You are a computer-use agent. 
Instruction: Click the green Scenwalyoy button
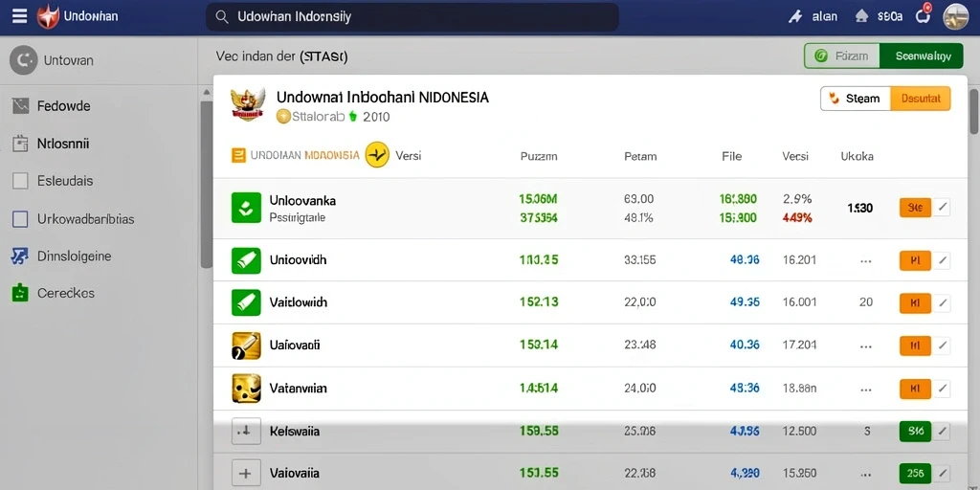922,56
